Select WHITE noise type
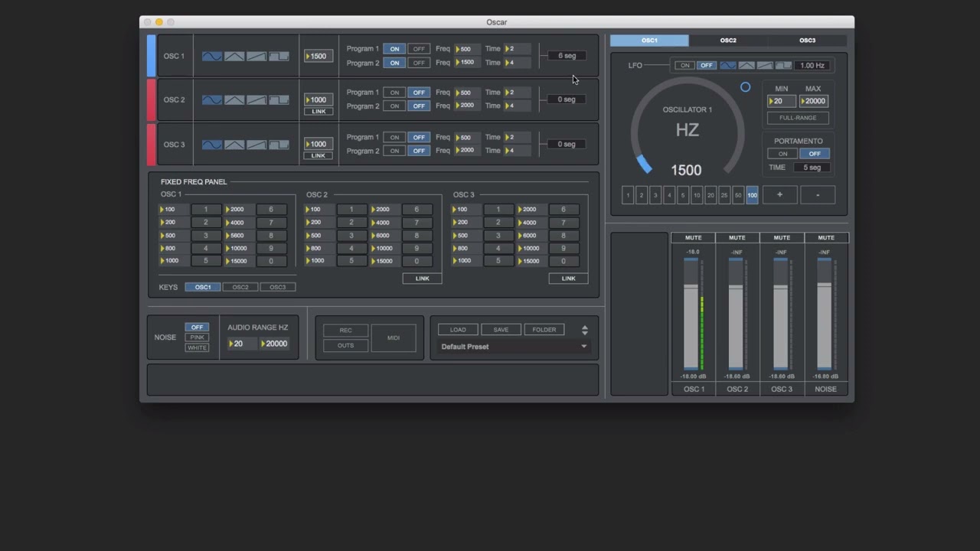The width and height of the screenshot is (980, 551). point(197,347)
